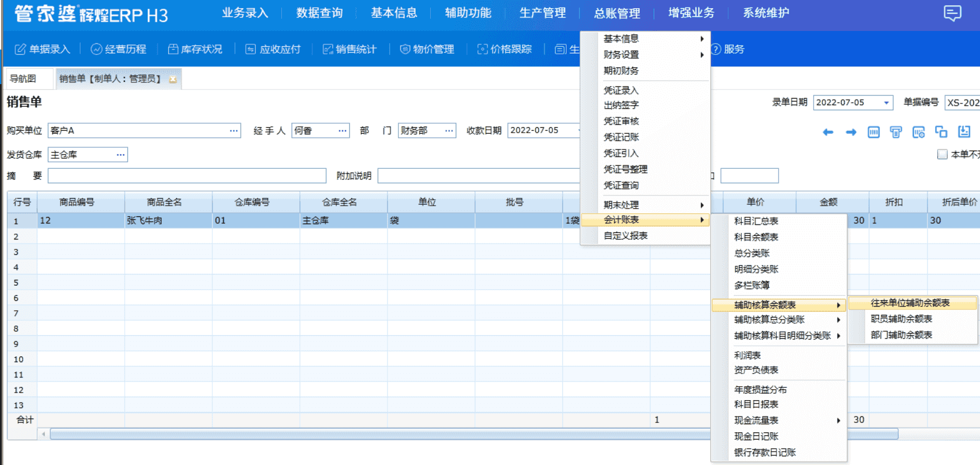Click the previous record left arrow icon
This screenshot has height=465, width=980.
pyautogui.click(x=828, y=132)
